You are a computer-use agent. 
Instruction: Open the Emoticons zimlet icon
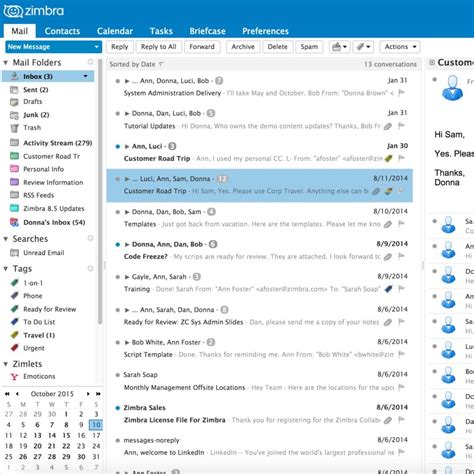click(x=14, y=377)
